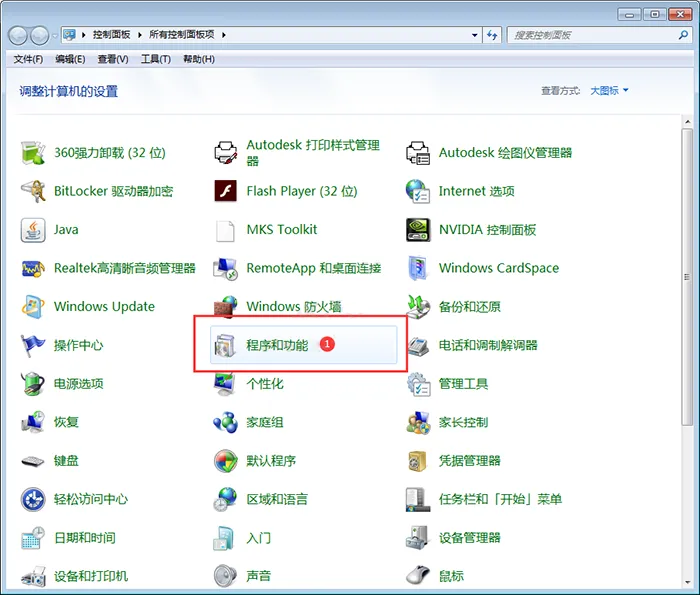Viewport: 700px width, 595px height.
Task: Open the 程序和功能 icon
Action: click(x=225, y=345)
